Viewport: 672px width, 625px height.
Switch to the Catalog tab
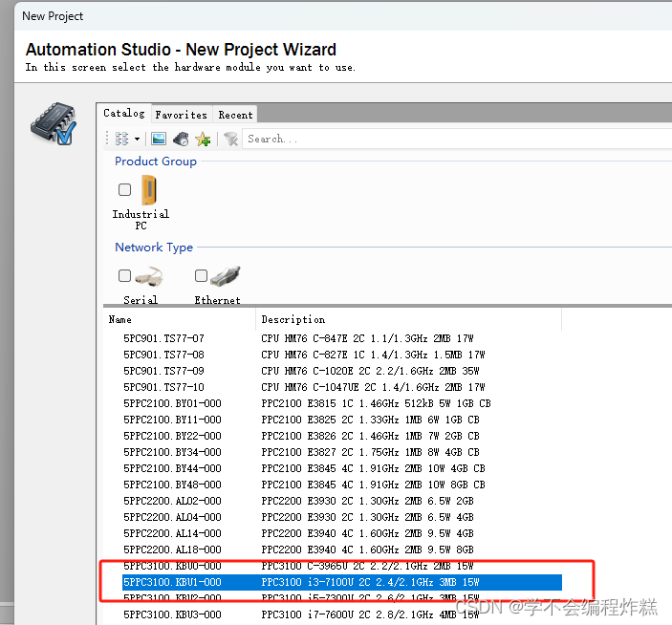coord(124,114)
